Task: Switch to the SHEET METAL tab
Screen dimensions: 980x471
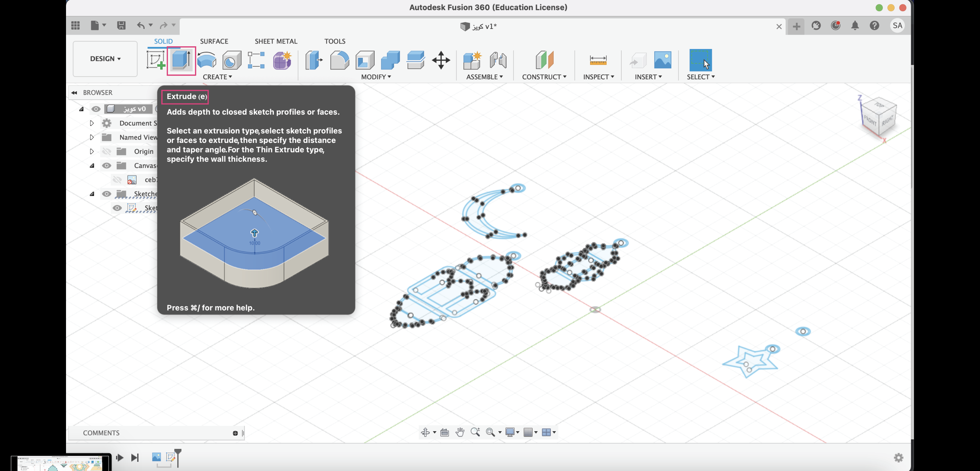Action: pyautogui.click(x=276, y=41)
